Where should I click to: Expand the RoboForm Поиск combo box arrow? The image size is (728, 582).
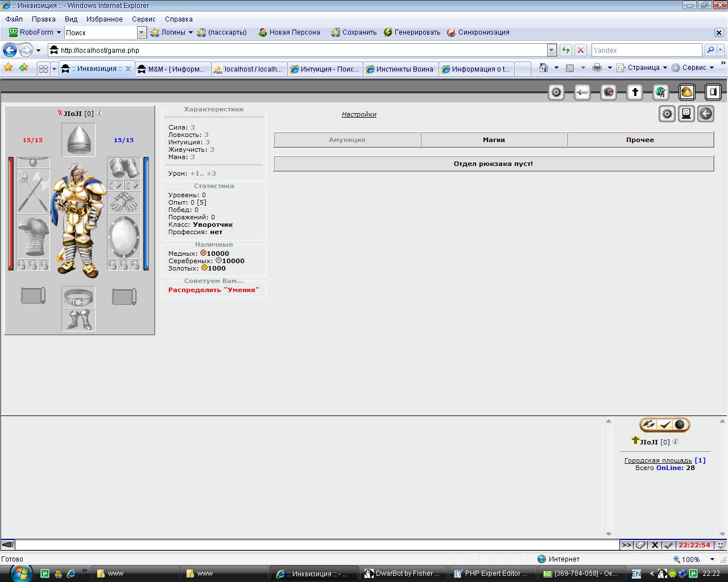[142, 32]
